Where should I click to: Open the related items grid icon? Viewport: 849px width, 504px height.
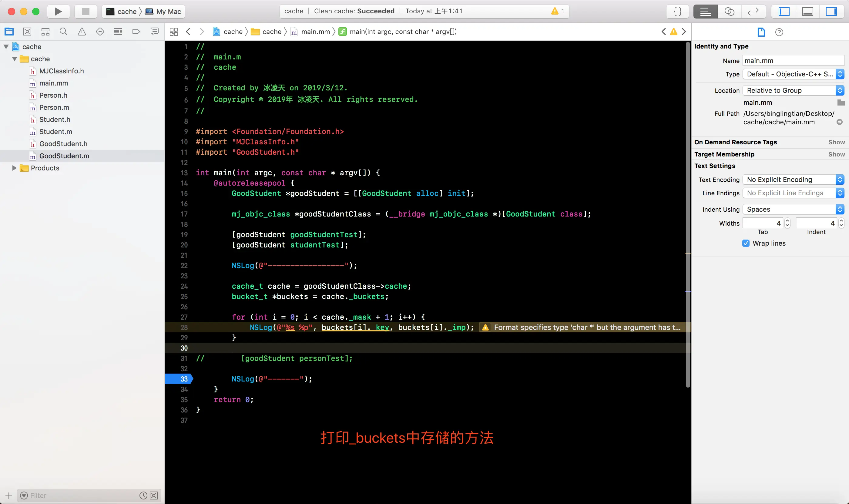[173, 32]
